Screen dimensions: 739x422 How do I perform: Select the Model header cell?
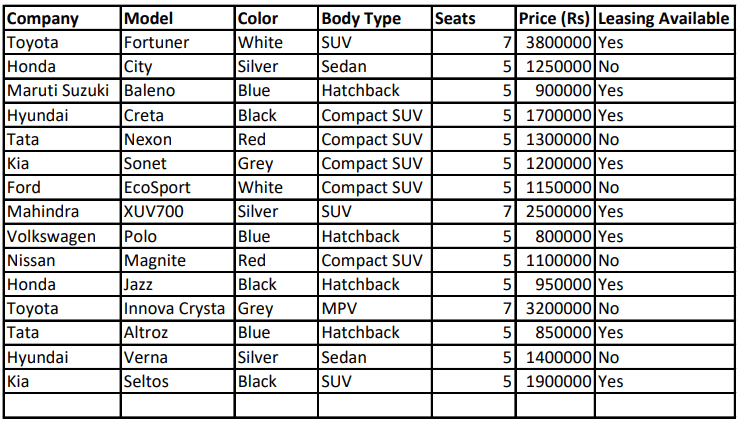point(148,19)
